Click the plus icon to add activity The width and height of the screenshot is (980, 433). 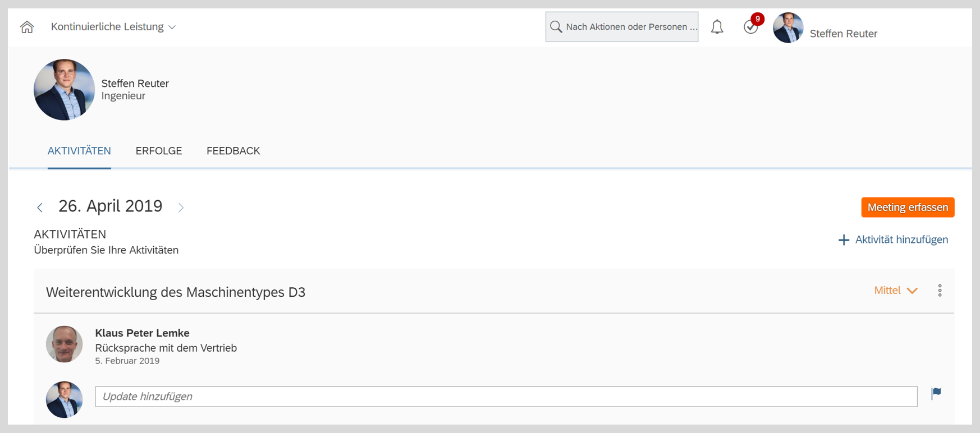[x=844, y=240]
